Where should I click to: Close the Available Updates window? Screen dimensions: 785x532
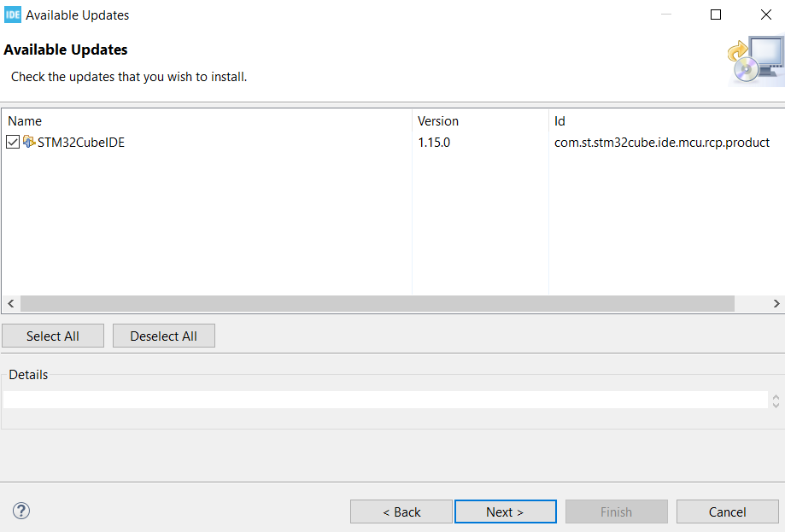pyautogui.click(x=766, y=15)
